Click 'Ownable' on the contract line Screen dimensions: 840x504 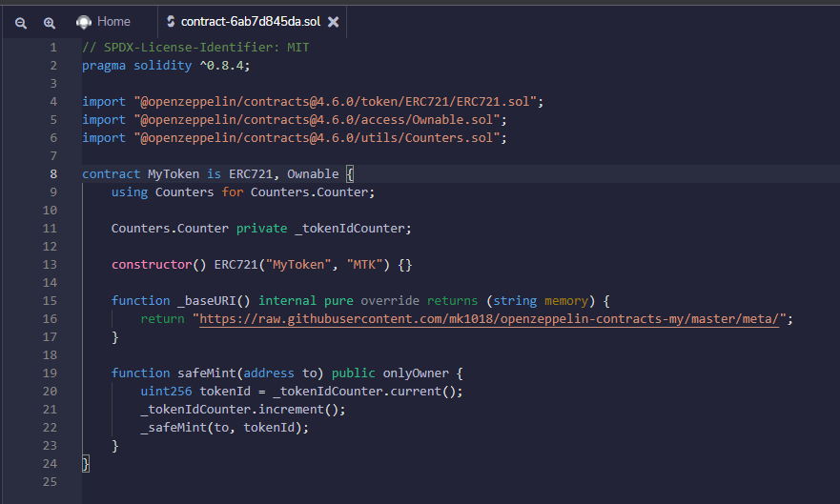tap(313, 174)
